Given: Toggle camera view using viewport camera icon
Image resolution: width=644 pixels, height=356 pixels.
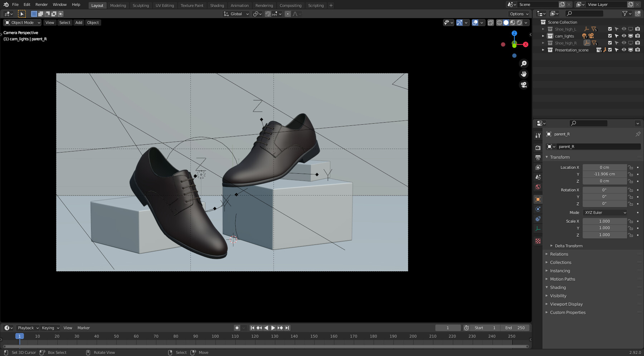Looking at the screenshot, I should tap(523, 85).
